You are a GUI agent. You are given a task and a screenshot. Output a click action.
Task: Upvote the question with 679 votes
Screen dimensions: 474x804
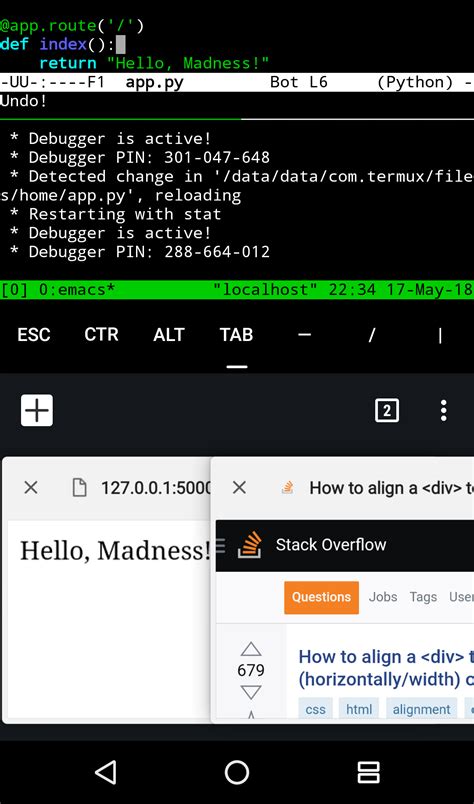point(251,650)
